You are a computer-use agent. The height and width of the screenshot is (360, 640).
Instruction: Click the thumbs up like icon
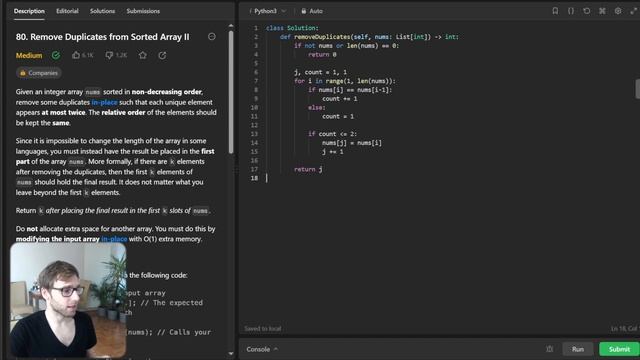(x=76, y=55)
